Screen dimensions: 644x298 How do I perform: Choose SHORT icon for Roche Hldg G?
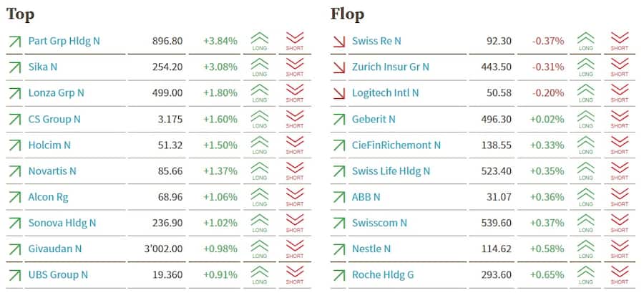(620, 274)
